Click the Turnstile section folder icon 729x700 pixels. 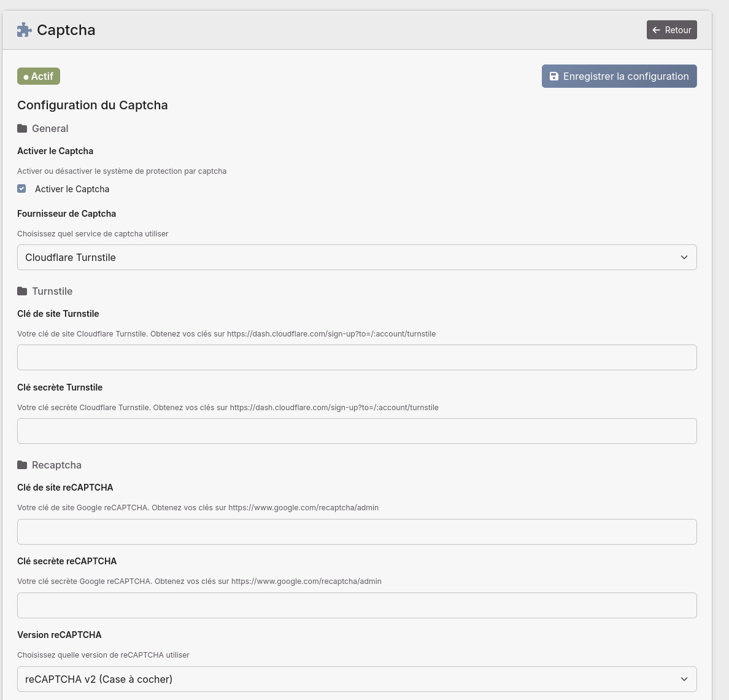click(22, 291)
